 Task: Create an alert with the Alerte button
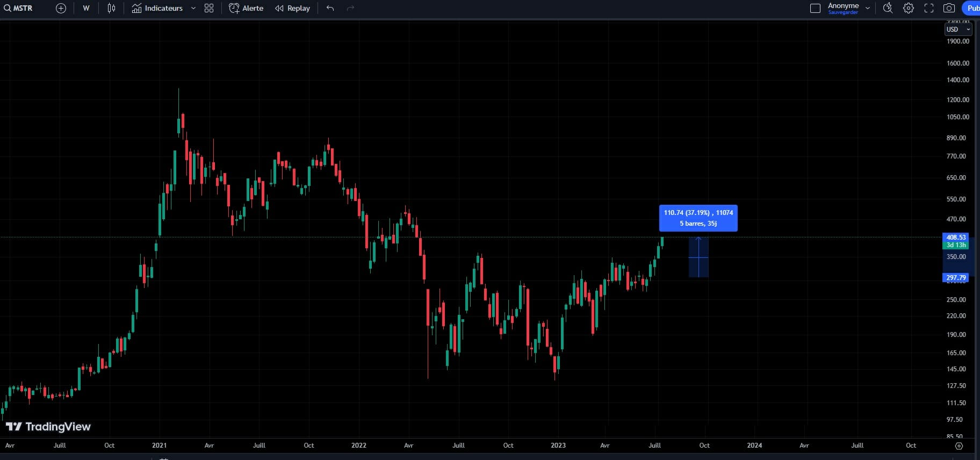pos(246,8)
